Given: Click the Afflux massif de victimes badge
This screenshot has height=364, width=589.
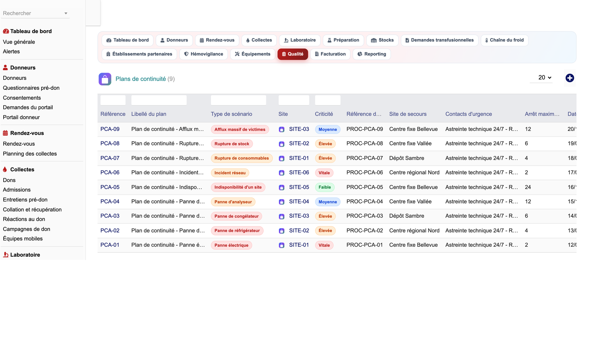Looking at the screenshot, I should tap(240, 129).
